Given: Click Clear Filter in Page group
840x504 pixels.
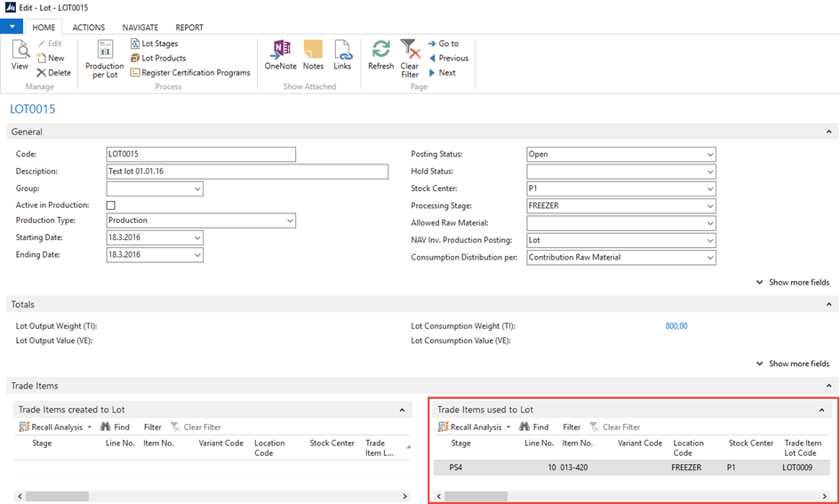Looking at the screenshot, I should pos(410,59).
